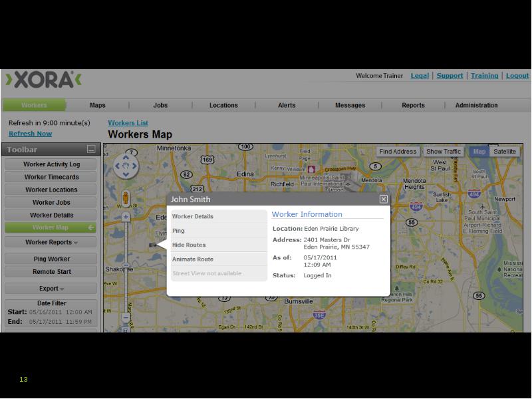Open the Alerts tab
Image resolution: width=532 pixels, height=399 pixels.
pos(287,105)
